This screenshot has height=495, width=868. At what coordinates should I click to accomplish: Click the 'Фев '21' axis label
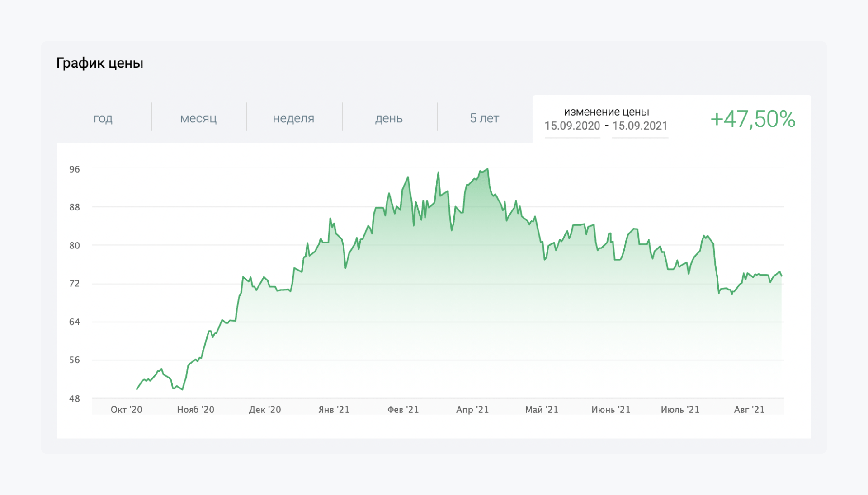pos(403,410)
